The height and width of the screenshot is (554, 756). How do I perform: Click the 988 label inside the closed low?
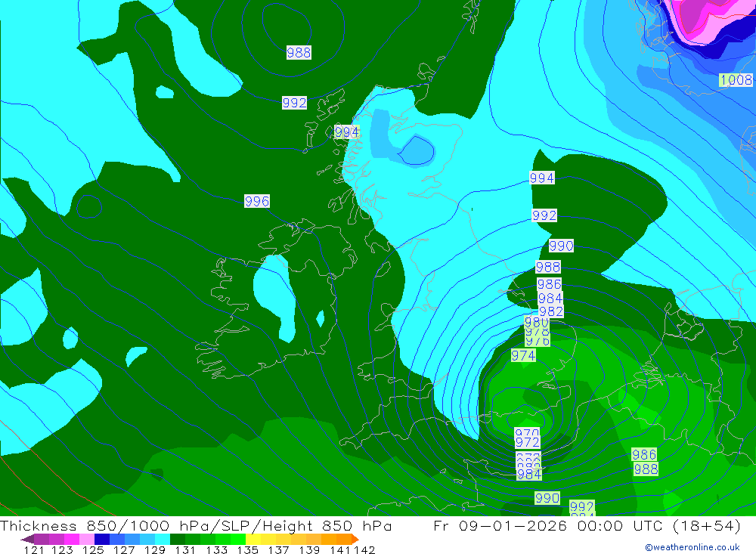coord(299,53)
